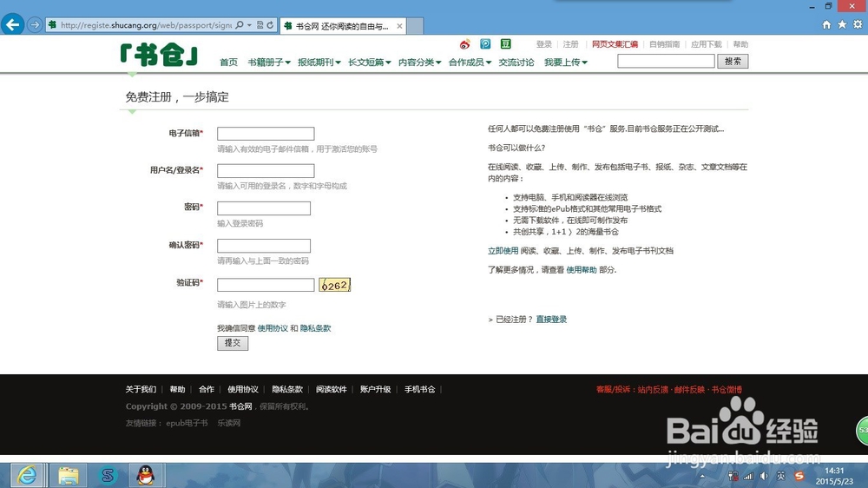The width and height of the screenshot is (868, 488).
Task: Go back with the browser back arrow
Action: [12, 24]
